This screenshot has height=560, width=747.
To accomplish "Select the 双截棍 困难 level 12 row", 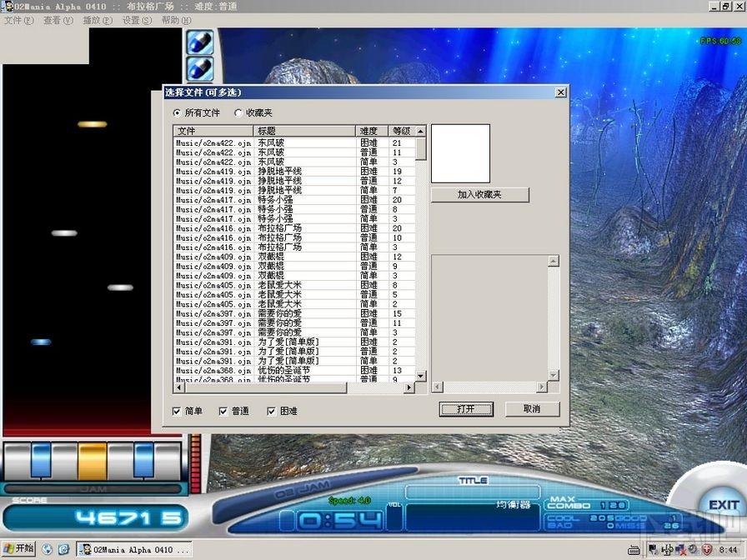I will [294, 257].
